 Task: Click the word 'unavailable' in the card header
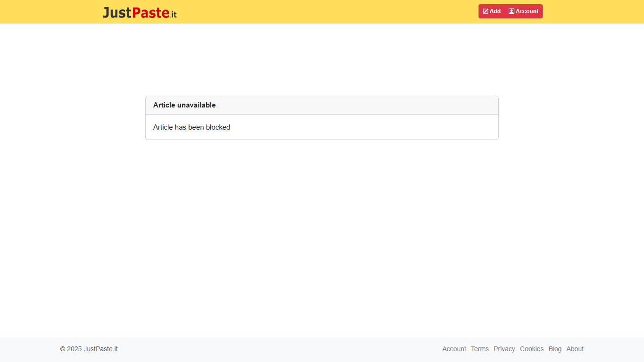pyautogui.click(x=196, y=105)
